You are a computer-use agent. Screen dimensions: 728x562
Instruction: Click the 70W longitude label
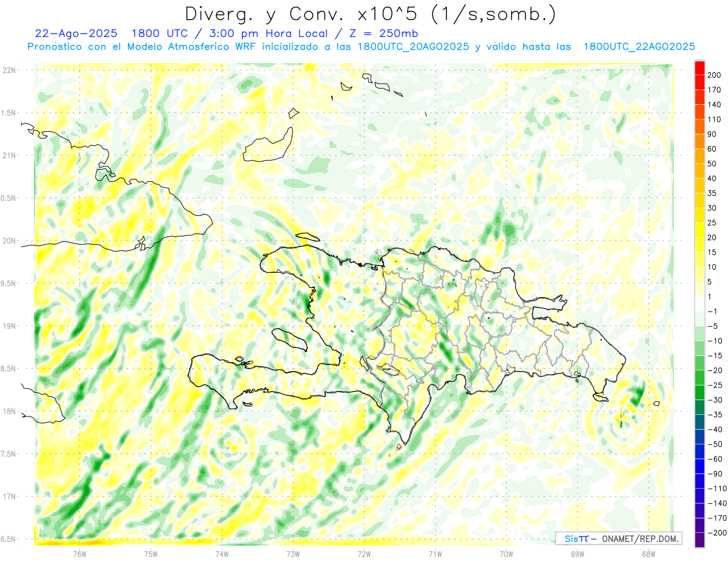click(x=507, y=554)
